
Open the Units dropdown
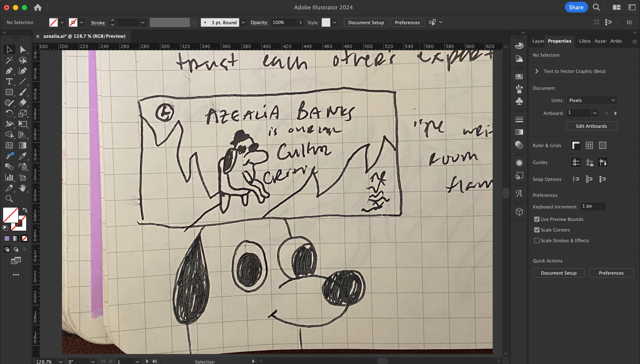tap(592, 100)
